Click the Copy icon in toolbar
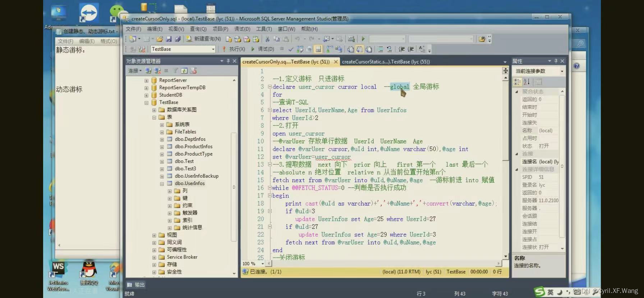644x298 pixels. click(x=276, y=39)
